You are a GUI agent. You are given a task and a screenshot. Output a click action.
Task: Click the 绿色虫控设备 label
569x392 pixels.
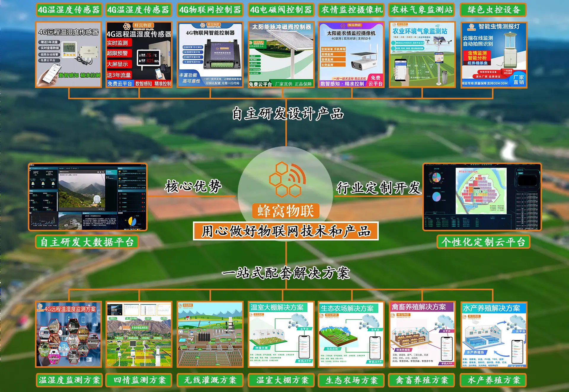coord(493,10)
